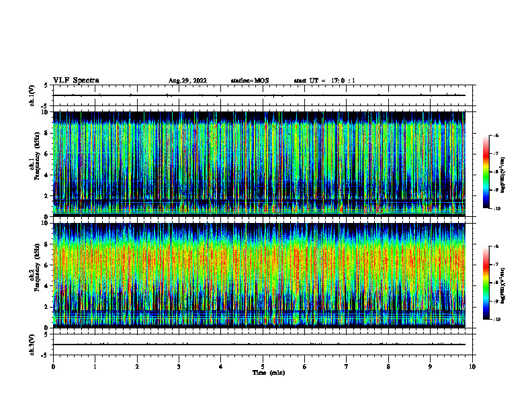This screenshot has height=411, width=532.
Task: Click the "4" kHz tick on ch.1 axis
Action: [47, 175]
